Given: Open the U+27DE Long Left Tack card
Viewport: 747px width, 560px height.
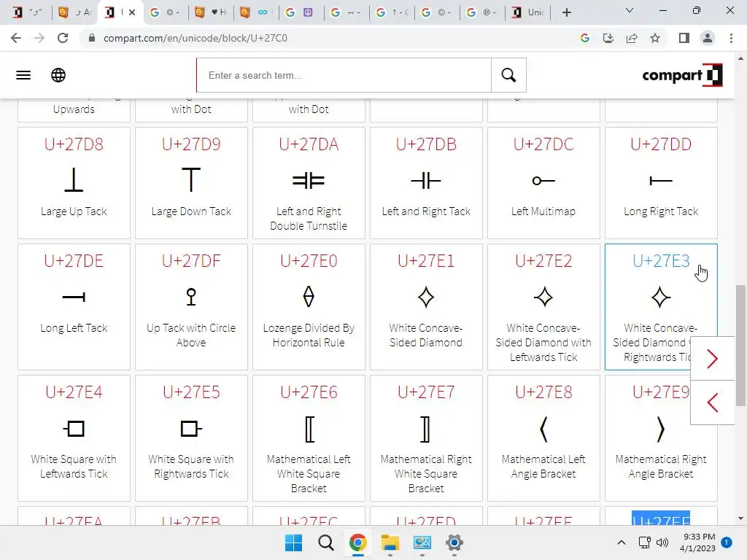Looking at the screenshot, I should pyautogui.click(x=74, y=307).
